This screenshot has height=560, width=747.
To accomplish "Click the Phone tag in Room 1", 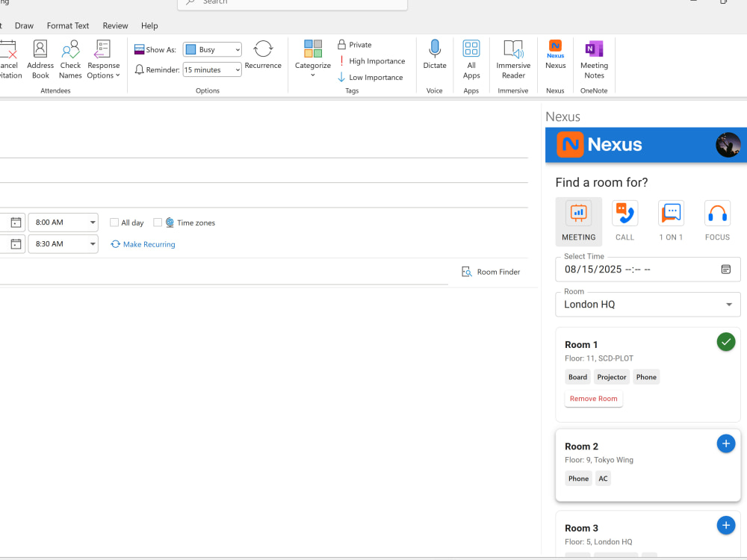I will 646,377.
